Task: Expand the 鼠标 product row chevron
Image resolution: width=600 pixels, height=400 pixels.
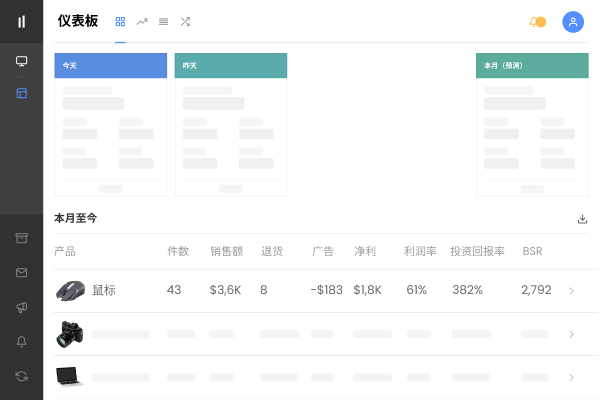Action: click(571, 291)
